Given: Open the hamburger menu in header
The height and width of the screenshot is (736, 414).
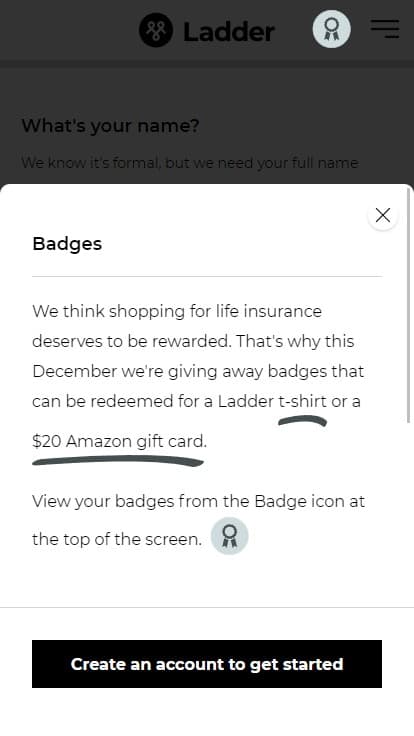Looking at the screenshot, I should pyautogui.click(x=385, y=29).
